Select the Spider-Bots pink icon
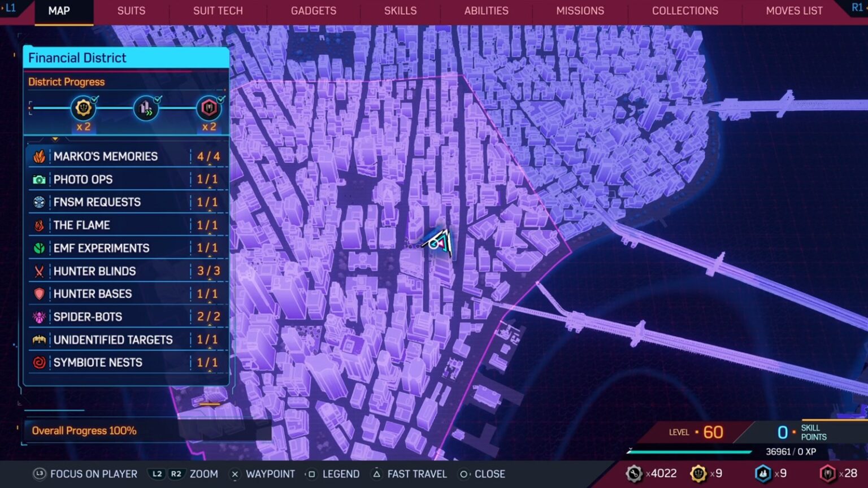Image resolution: width=868 pixels, height=488 pixels. point(39,317)
